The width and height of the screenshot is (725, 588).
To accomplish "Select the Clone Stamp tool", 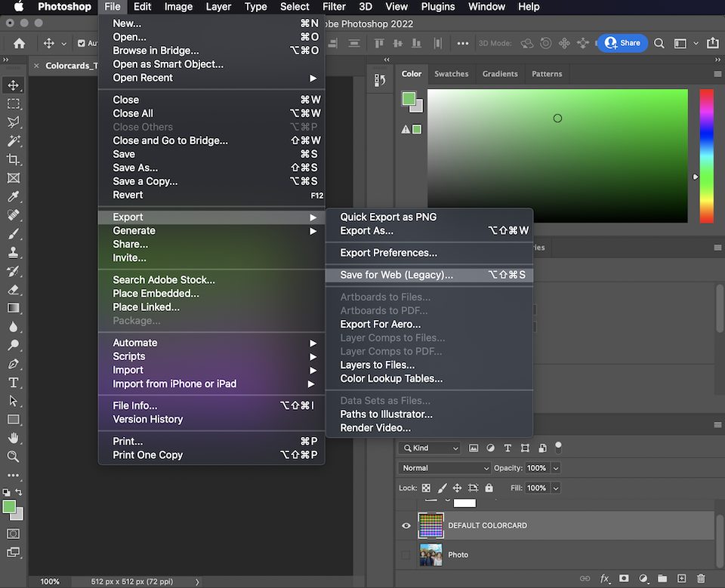I will coord(13,252).
